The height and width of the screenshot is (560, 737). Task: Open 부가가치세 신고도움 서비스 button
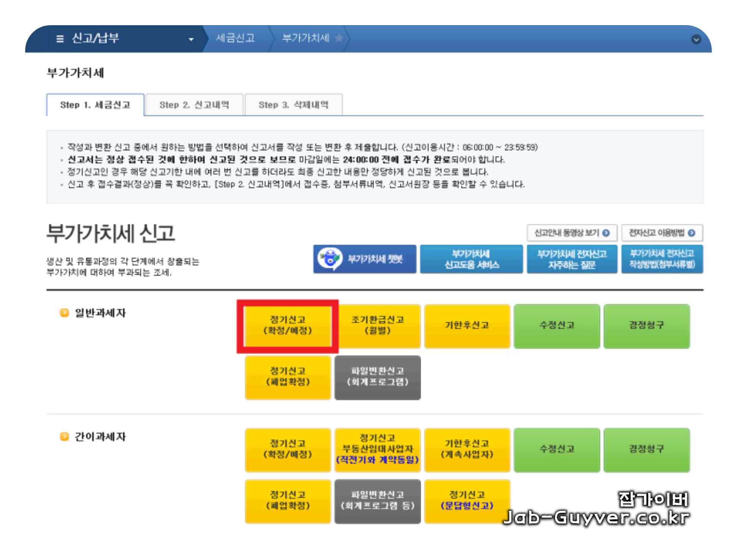pyautogui.click(x=471, y=259)
